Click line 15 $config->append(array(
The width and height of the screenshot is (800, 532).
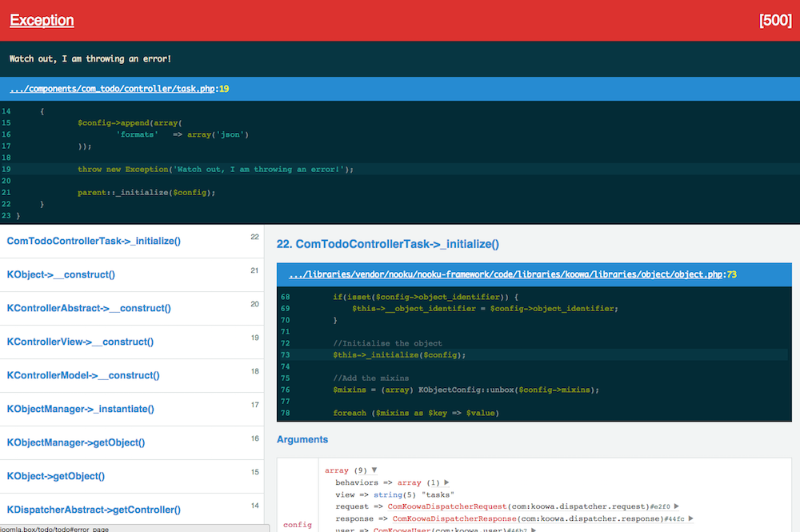pos(130,123)
